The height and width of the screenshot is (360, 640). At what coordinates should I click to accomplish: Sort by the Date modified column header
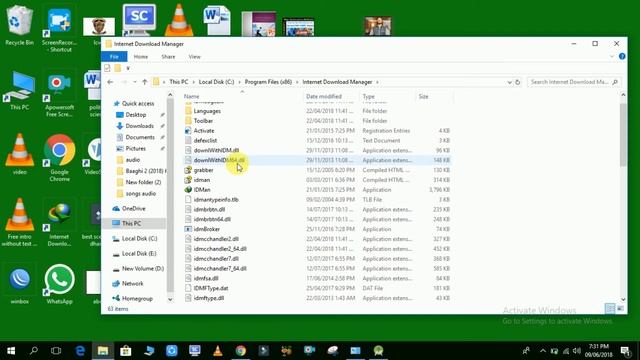(331, 96)
